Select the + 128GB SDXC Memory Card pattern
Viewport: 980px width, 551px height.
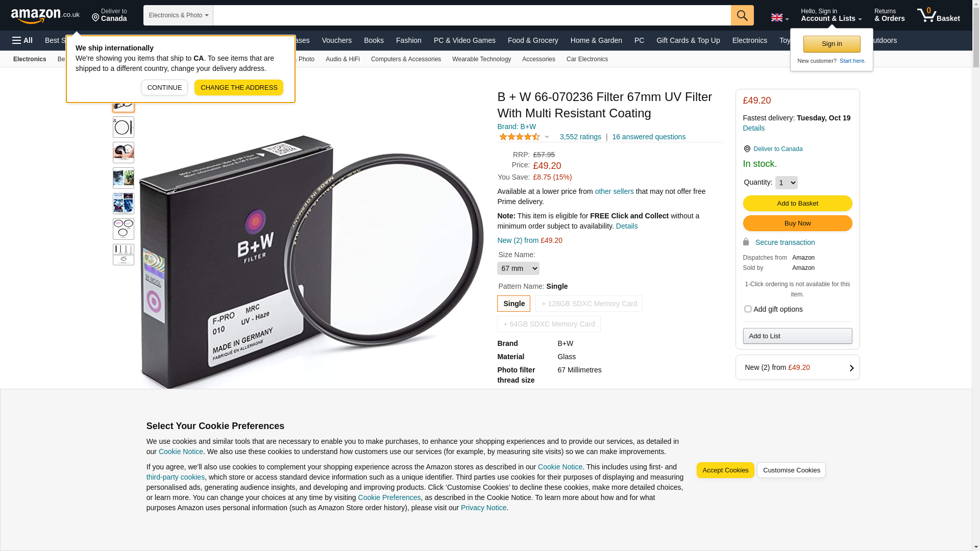click(x=589, y=304)
